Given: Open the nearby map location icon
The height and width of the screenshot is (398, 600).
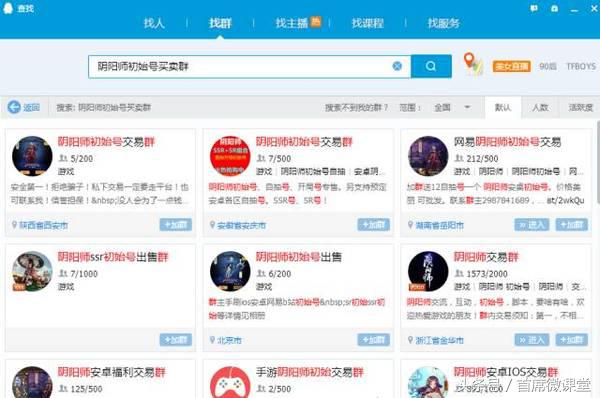Looking at the screenshot, I should click(x=473, y=64).
